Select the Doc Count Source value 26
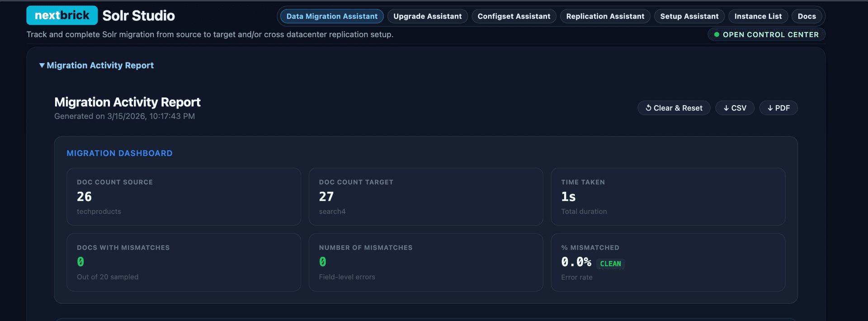 tap(84, 197)
